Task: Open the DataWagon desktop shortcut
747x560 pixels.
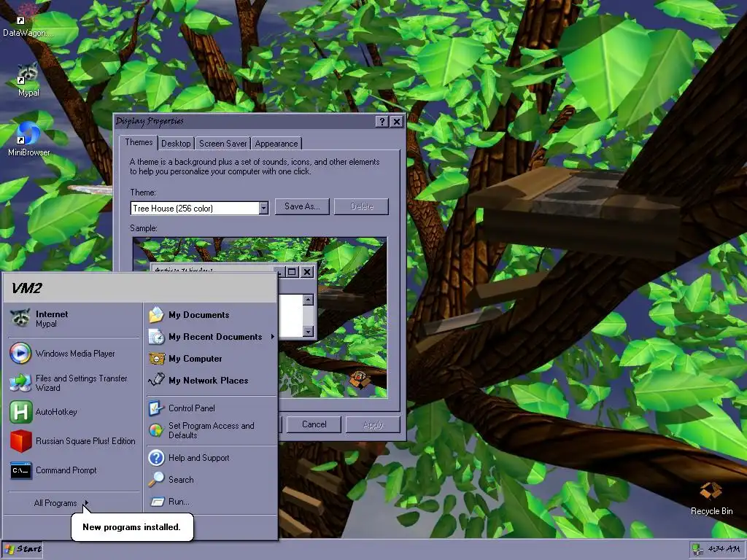Action: (x=28, y=20)
